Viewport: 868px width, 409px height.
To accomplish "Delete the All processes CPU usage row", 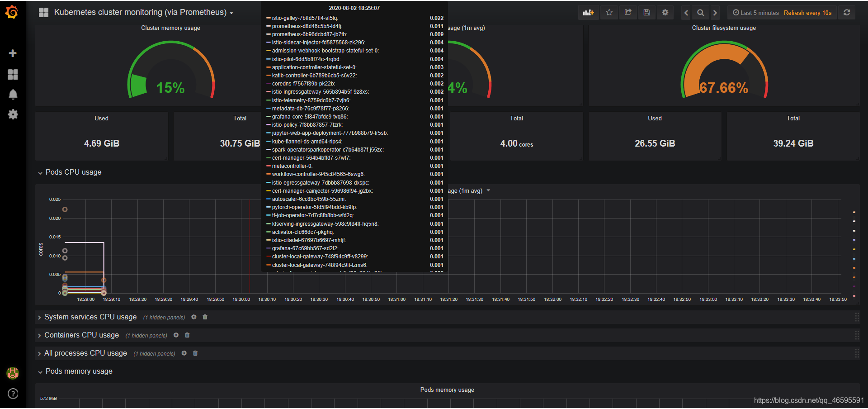I will point(195,353).
